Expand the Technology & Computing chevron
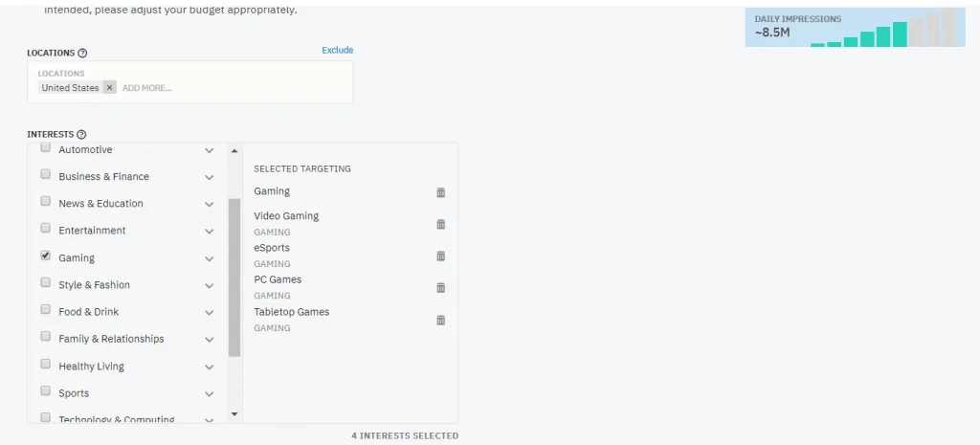The height and width of the screenshot is (445, 980). pyautogui.click(x=210, y=420)
